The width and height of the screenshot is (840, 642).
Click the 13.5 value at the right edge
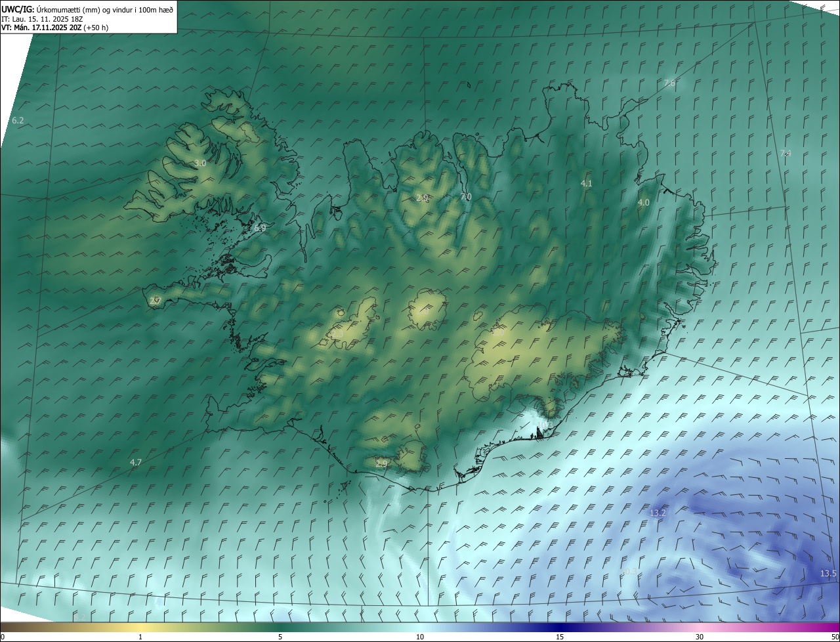tap(828, 574)
